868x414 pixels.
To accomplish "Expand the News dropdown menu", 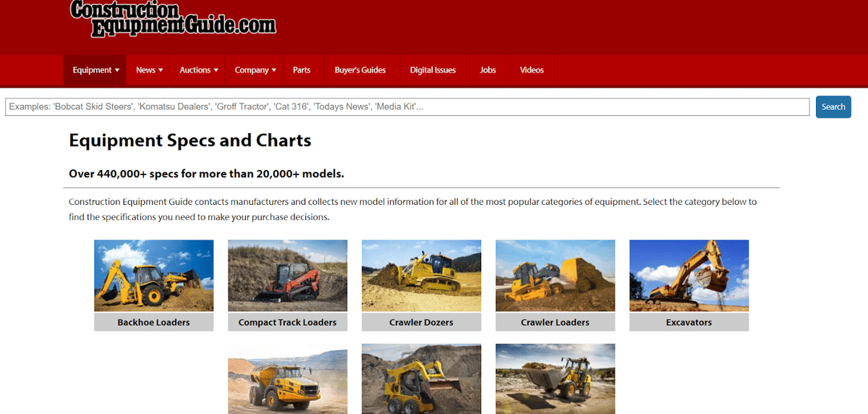I will (x=149, y=70).
